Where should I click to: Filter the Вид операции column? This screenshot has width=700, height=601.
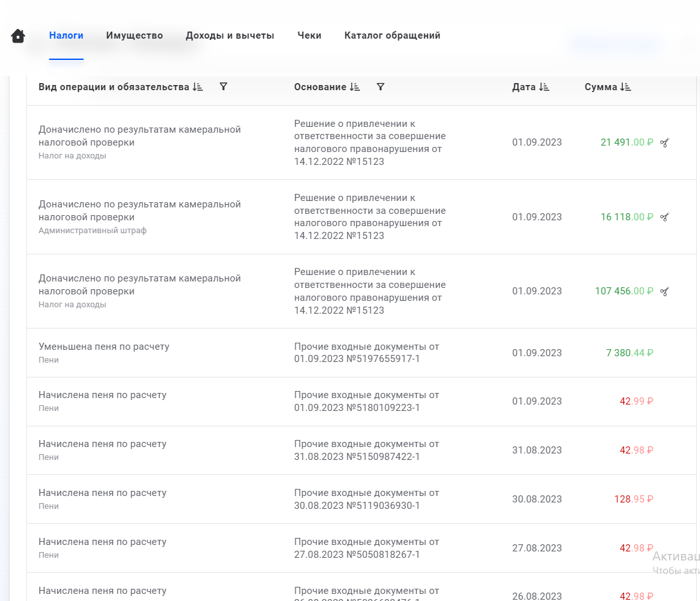223,86
